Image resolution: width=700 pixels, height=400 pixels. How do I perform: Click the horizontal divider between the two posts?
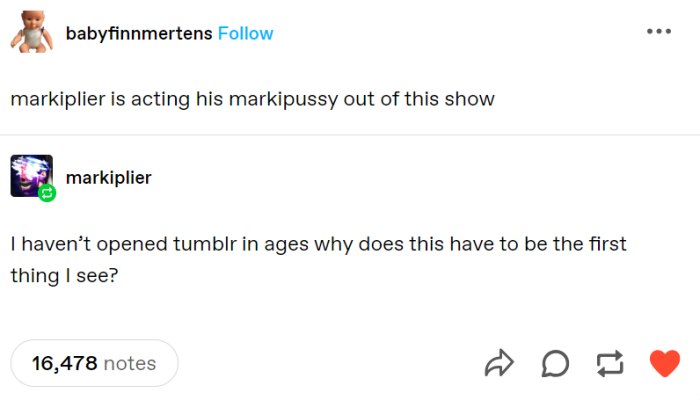(x=350, y=135)
